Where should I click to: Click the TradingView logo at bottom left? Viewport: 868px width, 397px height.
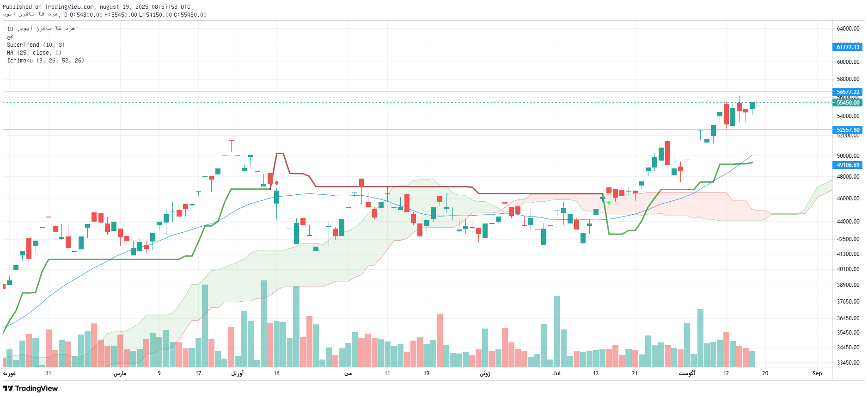(x=31, y=388)
